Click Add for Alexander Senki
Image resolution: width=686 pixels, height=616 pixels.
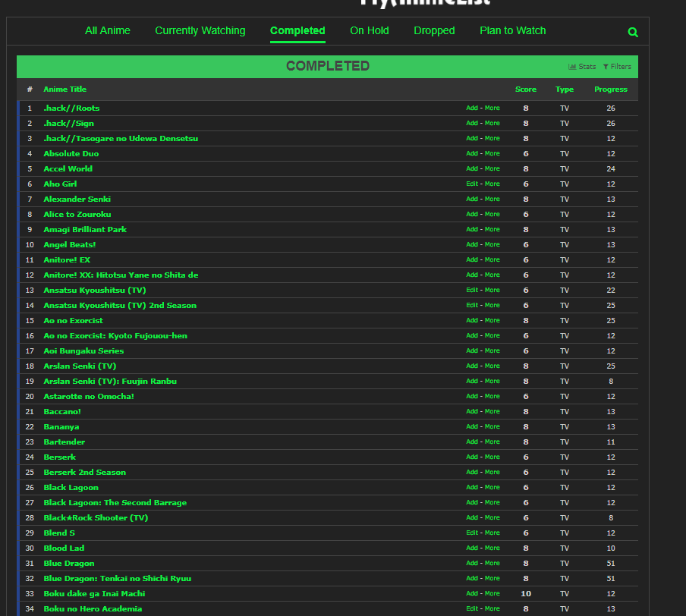click(472, 199)
